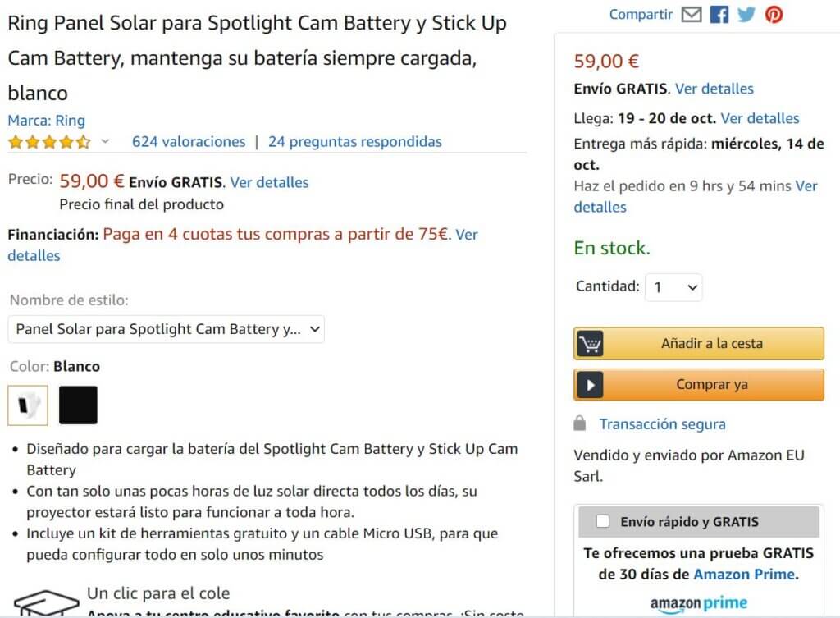Select the white color swatch
This screenshot has width=840, height=618.
pos(28,405)
